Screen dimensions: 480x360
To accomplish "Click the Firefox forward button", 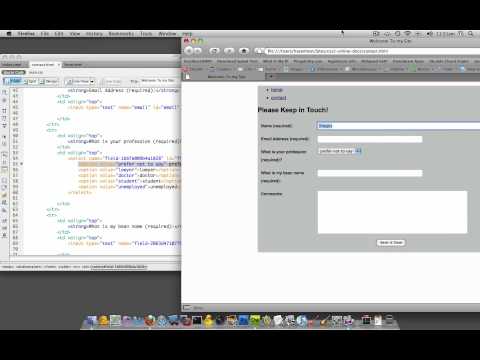I will (x=198, y=51).
